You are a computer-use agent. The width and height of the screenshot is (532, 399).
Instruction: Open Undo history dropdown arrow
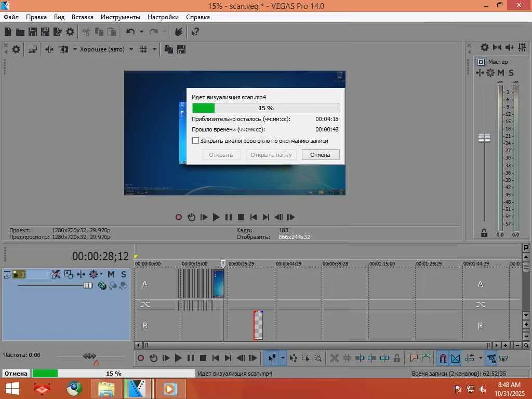[141, 32]
